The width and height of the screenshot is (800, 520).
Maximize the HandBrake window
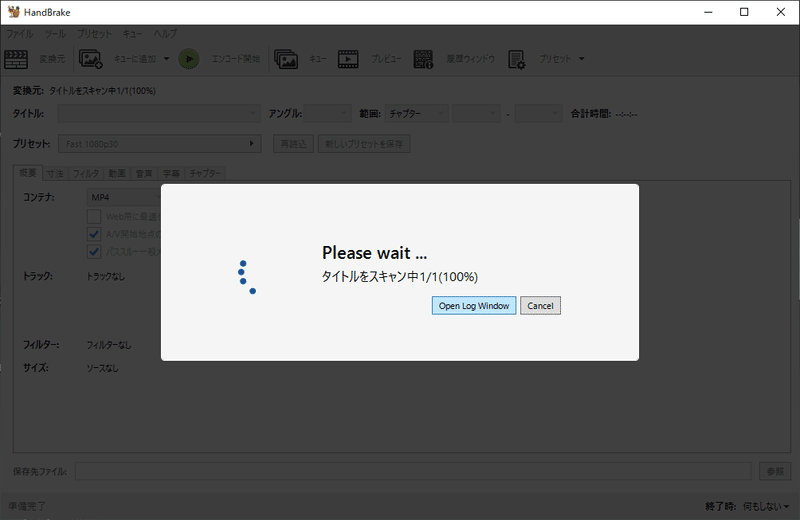click(x=744, y=12)
